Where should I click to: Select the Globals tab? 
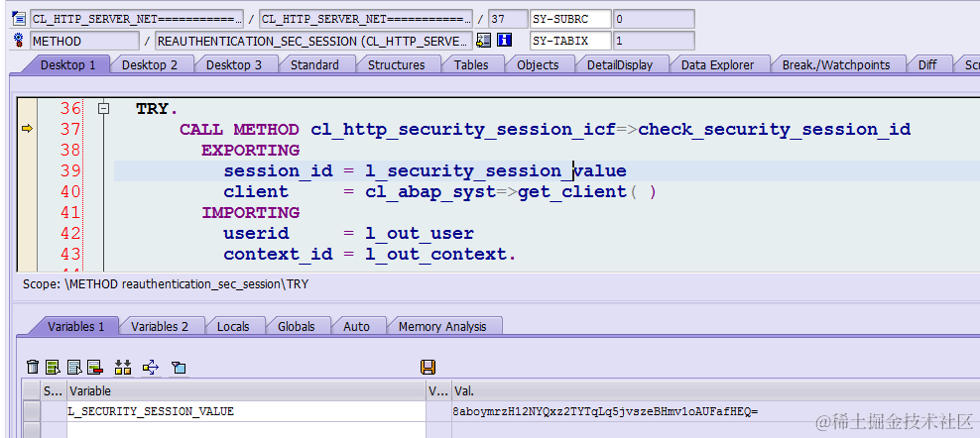pos(297,326)
